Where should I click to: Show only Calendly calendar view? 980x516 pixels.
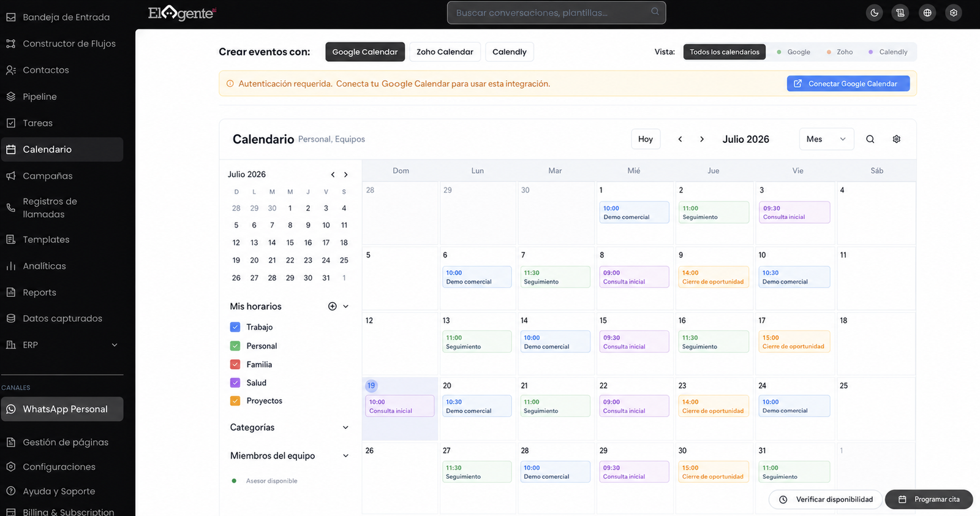pos(888,52)
